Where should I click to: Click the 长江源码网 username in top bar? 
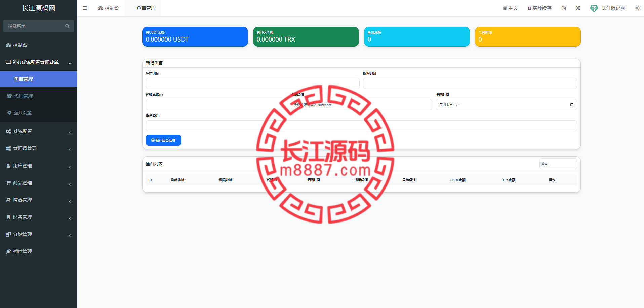(613, 8)
